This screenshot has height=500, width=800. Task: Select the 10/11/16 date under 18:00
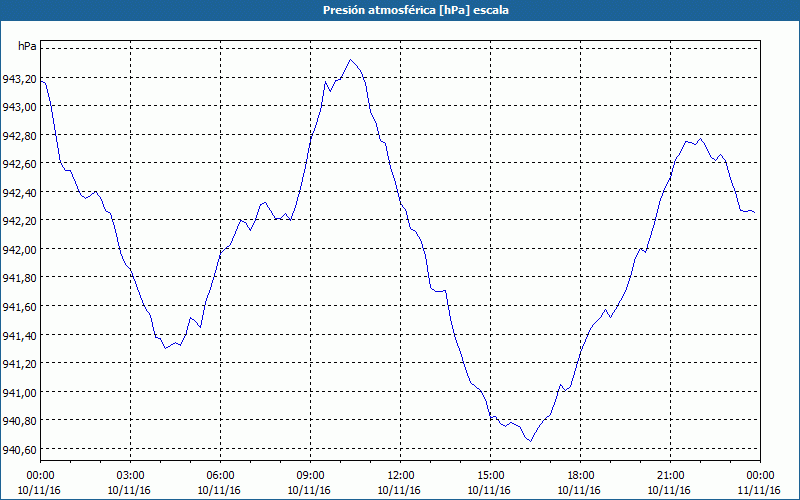[x=581, y=490]
